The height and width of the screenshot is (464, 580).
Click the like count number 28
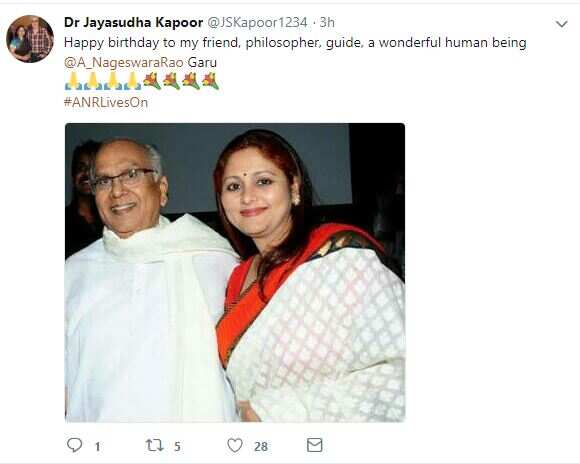[x=261, y=447]
